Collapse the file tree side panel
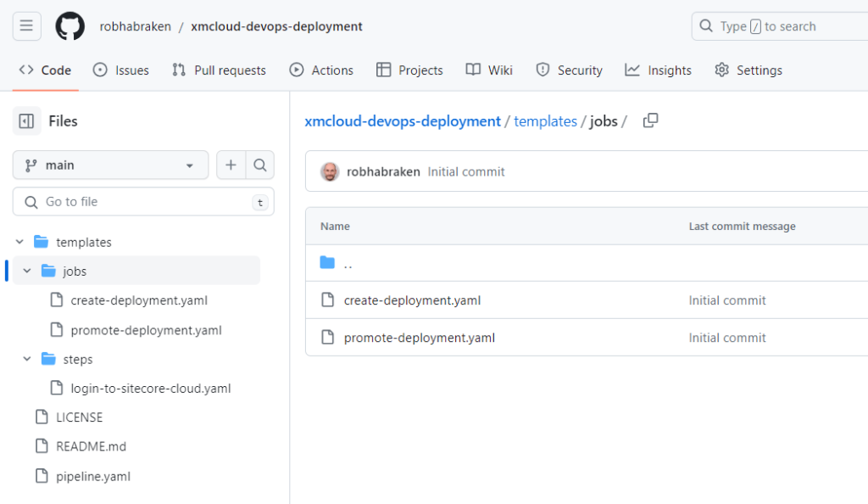The width and height of the screenshot is (868, 504). tap(26, 120)
